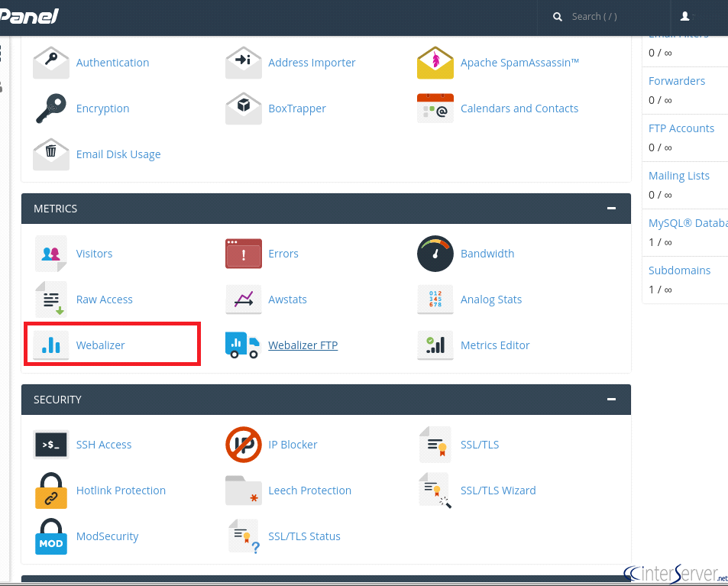728x586 pixels.
Task: Open Forwarders in the statistics sidebar
Action: [677, 81]
